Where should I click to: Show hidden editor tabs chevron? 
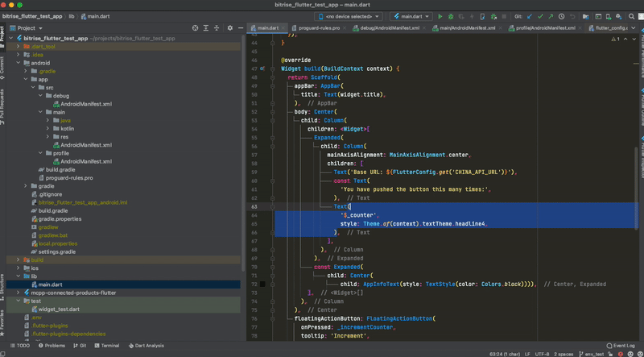(634, 28)
